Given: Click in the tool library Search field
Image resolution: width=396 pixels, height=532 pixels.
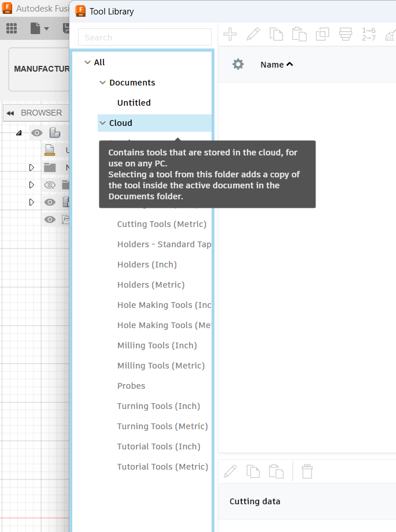Looking at the screenshot, I should [145, 37].
